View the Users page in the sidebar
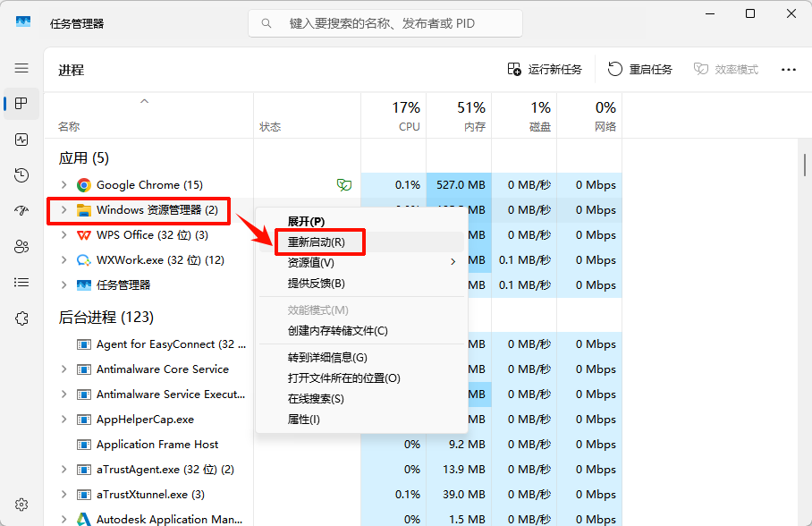The width and height of the screenshot is (812, 526). tap(21, 247)
